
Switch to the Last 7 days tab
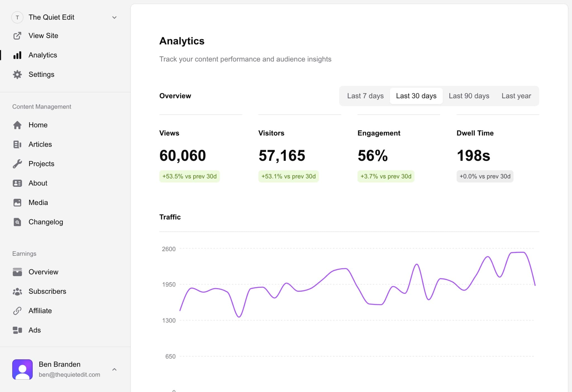point(365,96)
